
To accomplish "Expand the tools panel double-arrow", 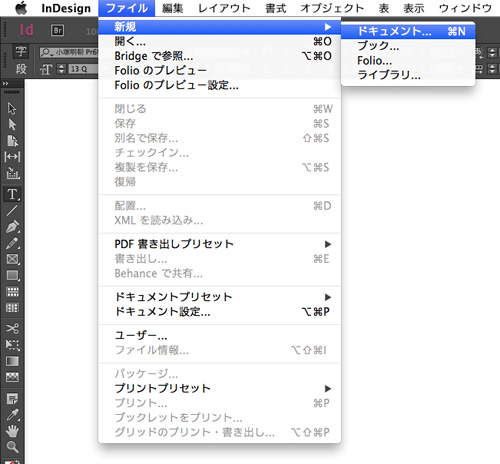I will tap(5, 83).
